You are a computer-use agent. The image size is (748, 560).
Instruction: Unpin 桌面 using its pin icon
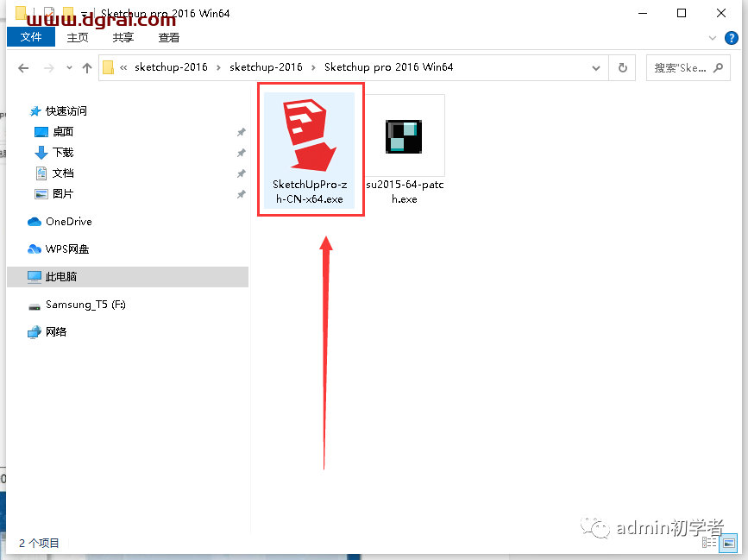tap(242, 132)
